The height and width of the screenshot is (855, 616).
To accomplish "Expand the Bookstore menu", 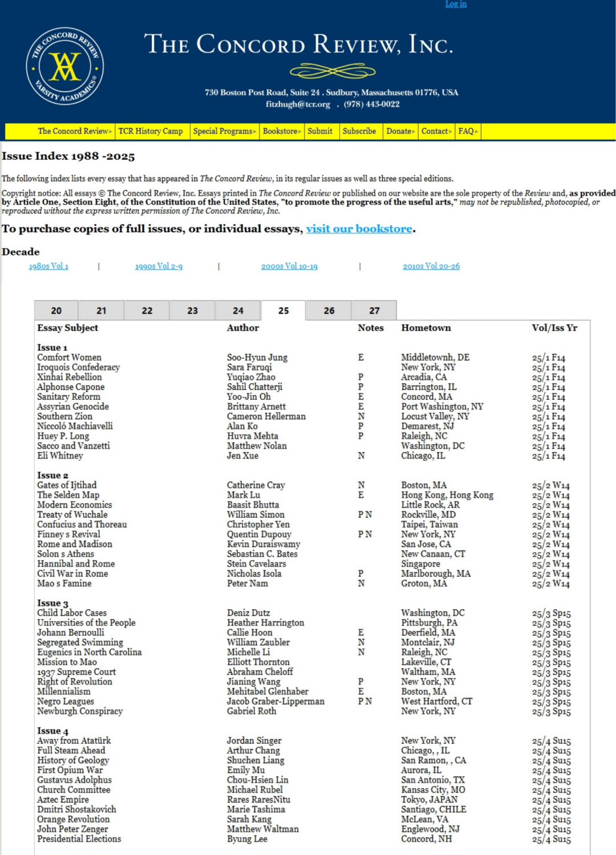I will click(x=282, y=131).
